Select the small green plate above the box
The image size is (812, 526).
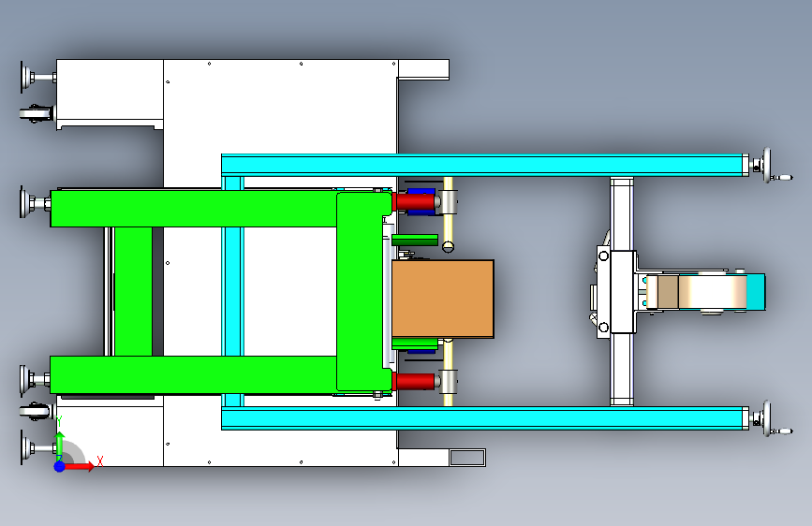(x=415, y=240)
